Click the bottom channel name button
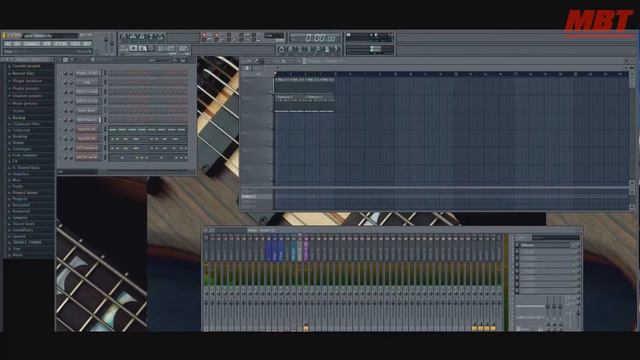Screen dimensions: 640x360 (x=87, y=157)
